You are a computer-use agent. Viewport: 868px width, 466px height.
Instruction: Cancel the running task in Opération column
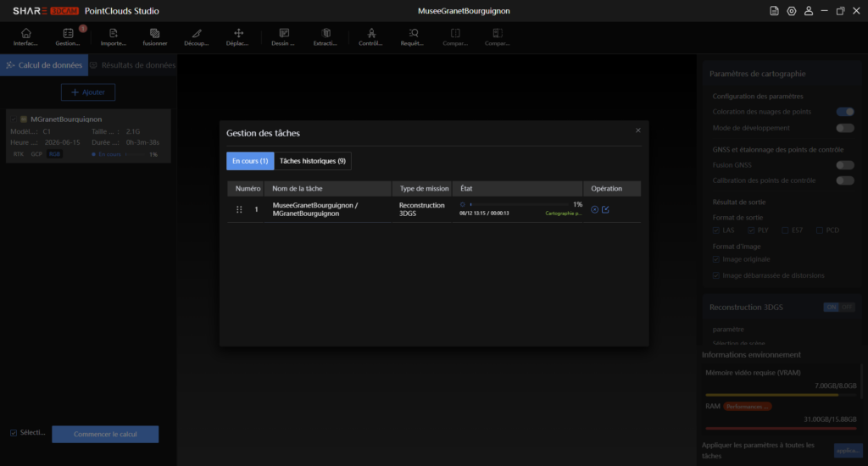click(594, 210)
